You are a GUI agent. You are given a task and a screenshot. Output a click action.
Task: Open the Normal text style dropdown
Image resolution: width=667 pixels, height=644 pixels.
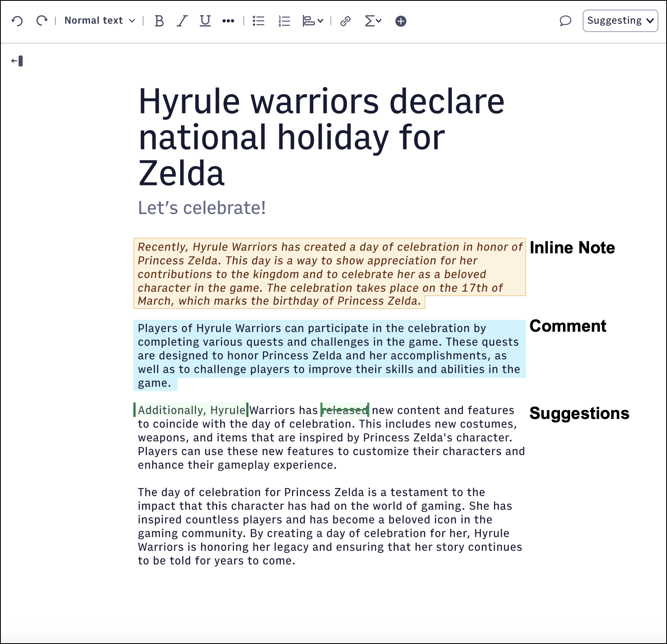click(x=100, y=21)
